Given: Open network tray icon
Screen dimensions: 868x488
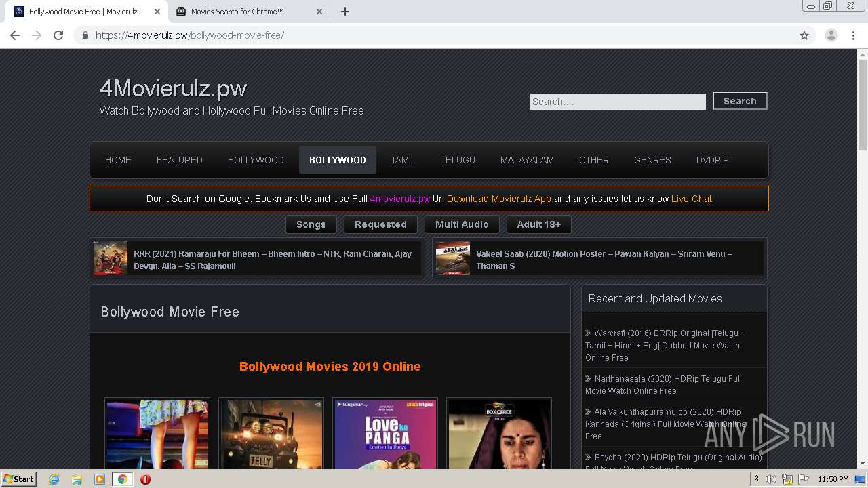Looking at the screenshot, I should coord(787,479).
